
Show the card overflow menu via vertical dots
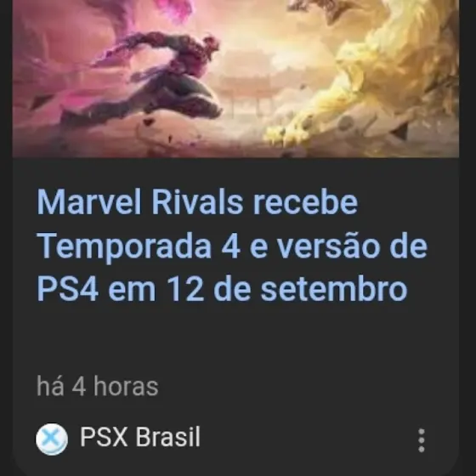(x=422, y=440)
